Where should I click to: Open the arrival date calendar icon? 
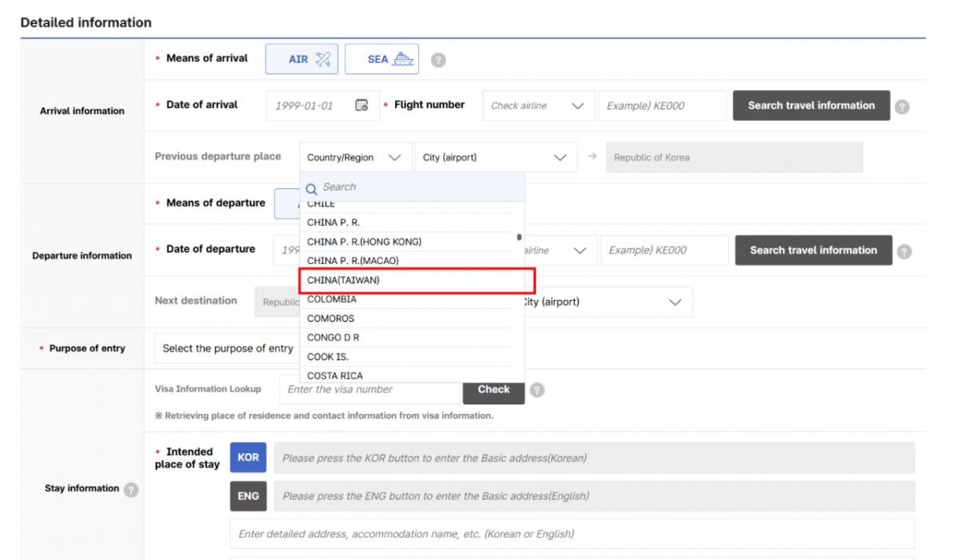(x=362, y=105)
